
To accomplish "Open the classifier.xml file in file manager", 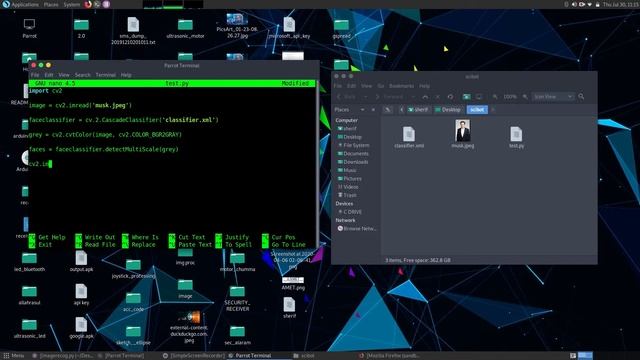I will pos(409,137).
